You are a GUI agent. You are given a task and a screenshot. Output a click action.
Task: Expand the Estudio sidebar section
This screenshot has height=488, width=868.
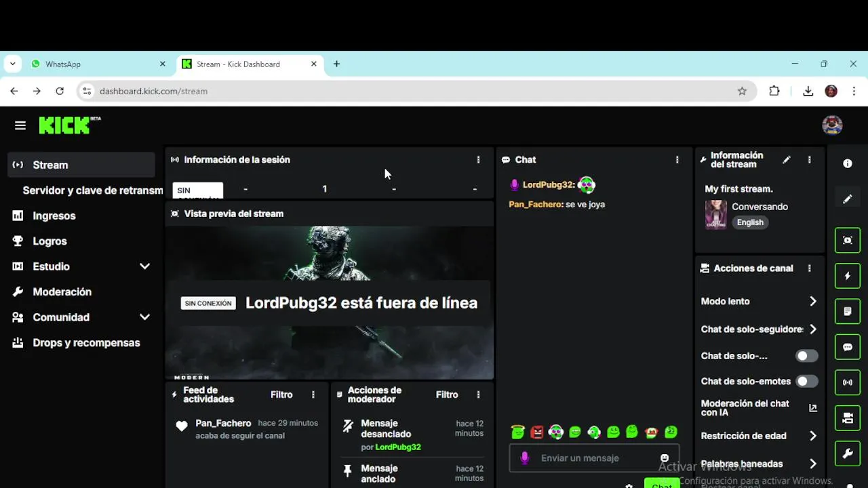(144, 266)
